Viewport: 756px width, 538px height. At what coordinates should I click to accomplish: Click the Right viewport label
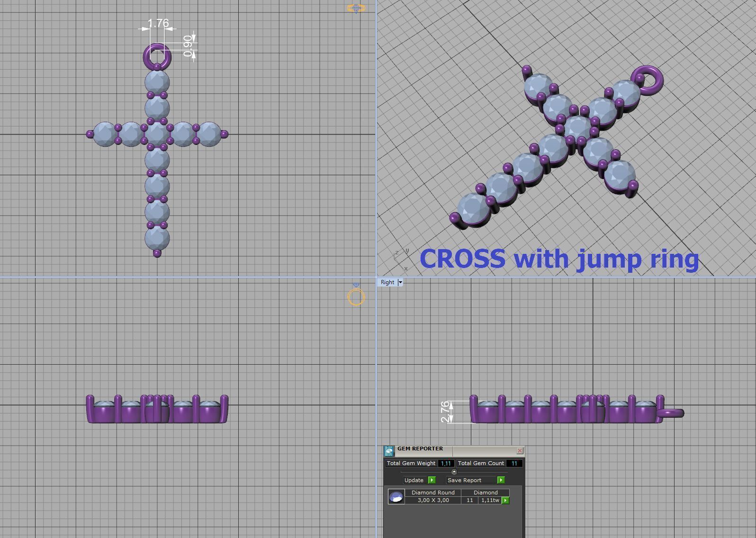[x=387, y=282]
